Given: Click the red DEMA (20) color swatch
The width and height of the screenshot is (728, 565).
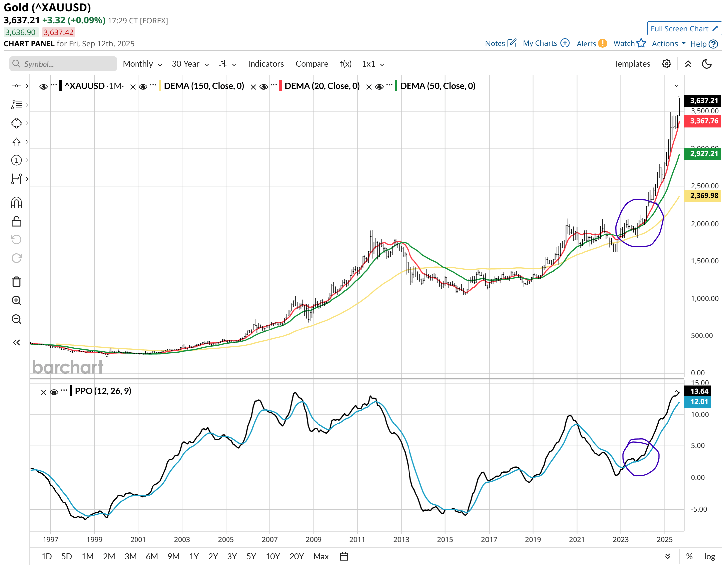Looking at the screenshot, I should coord(280,86).
